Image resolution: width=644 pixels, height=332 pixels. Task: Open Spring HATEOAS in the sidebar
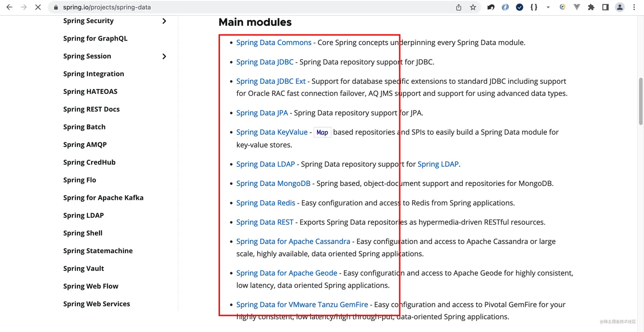pos(90,91)
